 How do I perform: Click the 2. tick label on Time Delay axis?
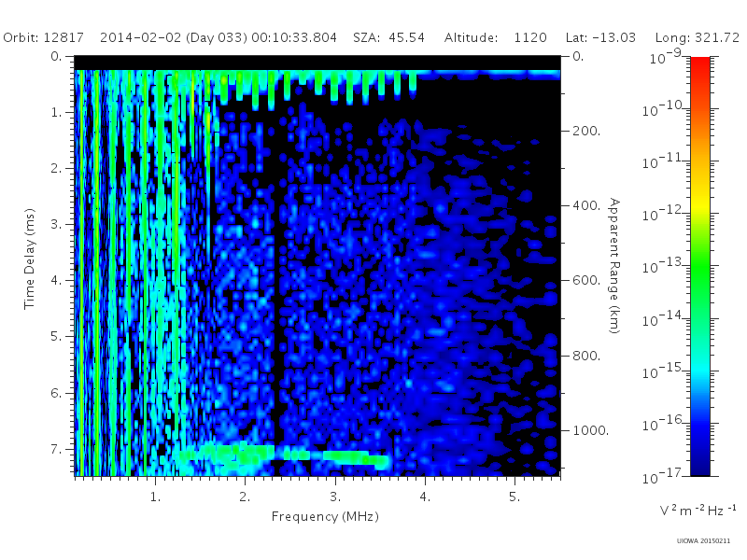click(x=56, y=169)
